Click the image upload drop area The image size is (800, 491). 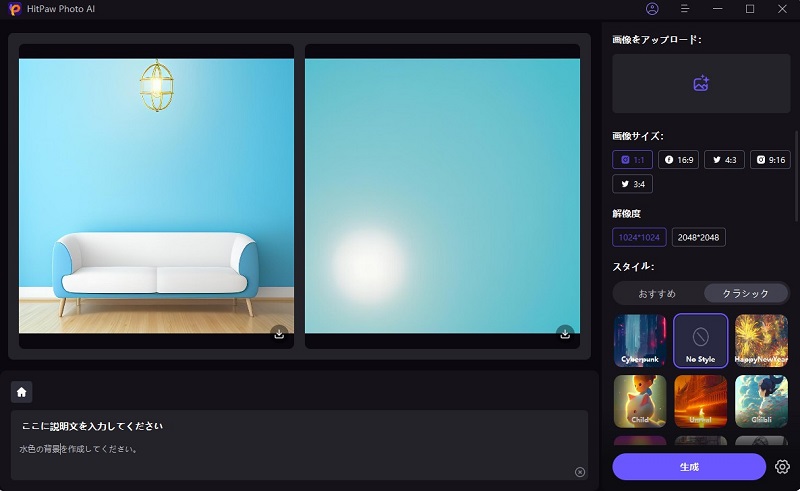[701, 83]
